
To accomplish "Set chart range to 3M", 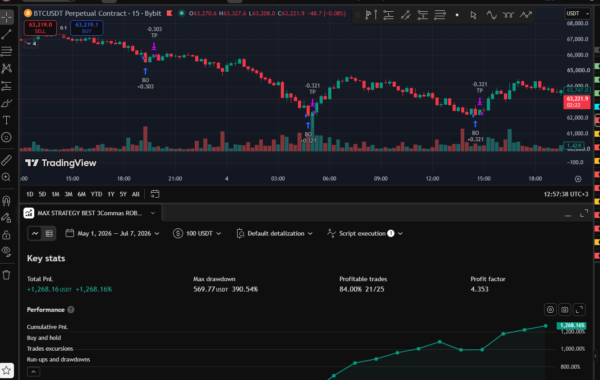I will [x=68, y=194].
